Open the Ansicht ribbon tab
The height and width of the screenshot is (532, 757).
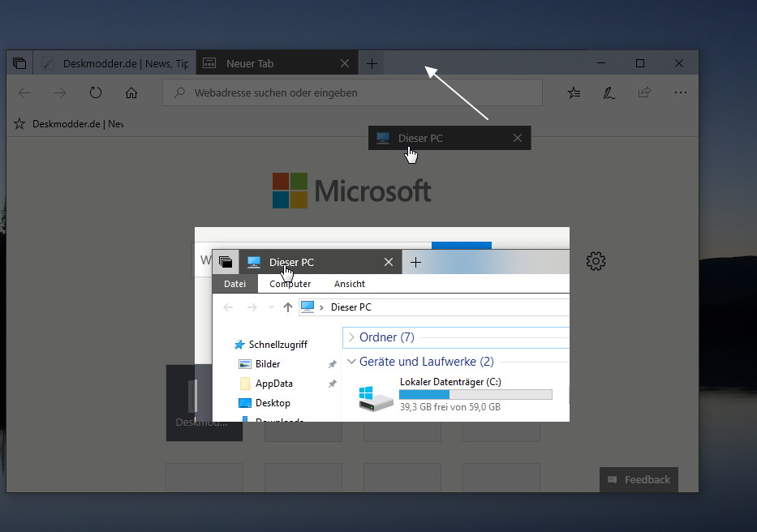[x=350, y=284]
